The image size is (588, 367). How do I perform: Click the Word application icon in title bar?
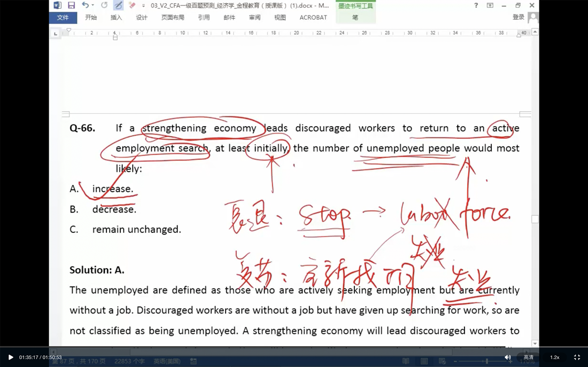[x=57, y=5]
